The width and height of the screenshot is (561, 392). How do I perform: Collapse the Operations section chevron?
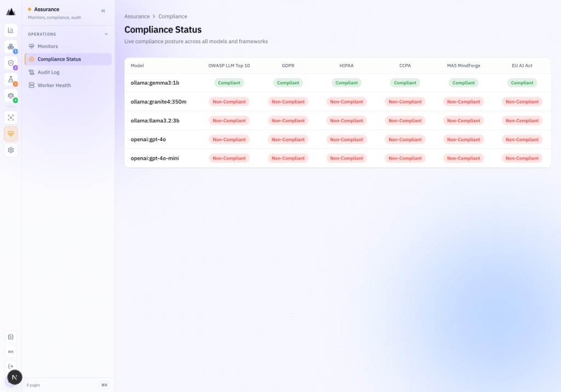[106, 34]
